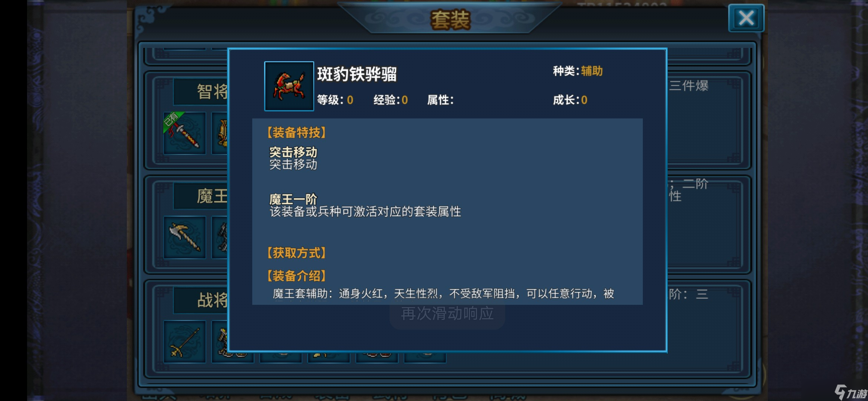Select the golden-hilt sword in 战将 set
Viewport: 868px width, 401px height.
[184, 342]
